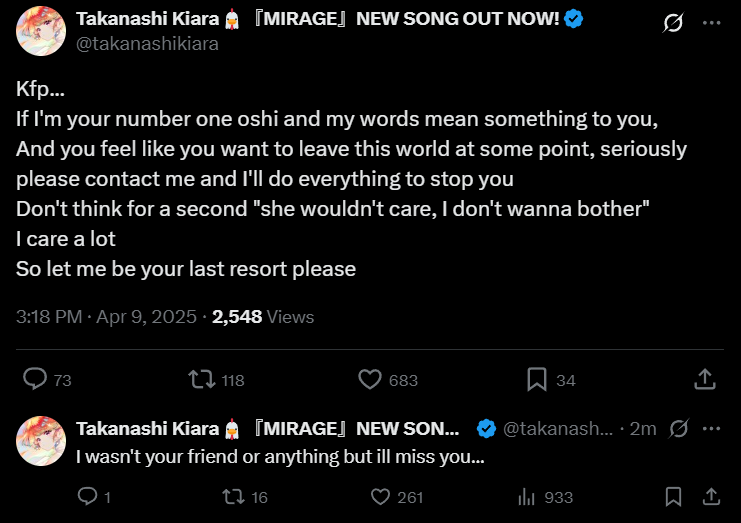Open Grok icon on main post
741x523 pixels.
(x=673, y=22)
